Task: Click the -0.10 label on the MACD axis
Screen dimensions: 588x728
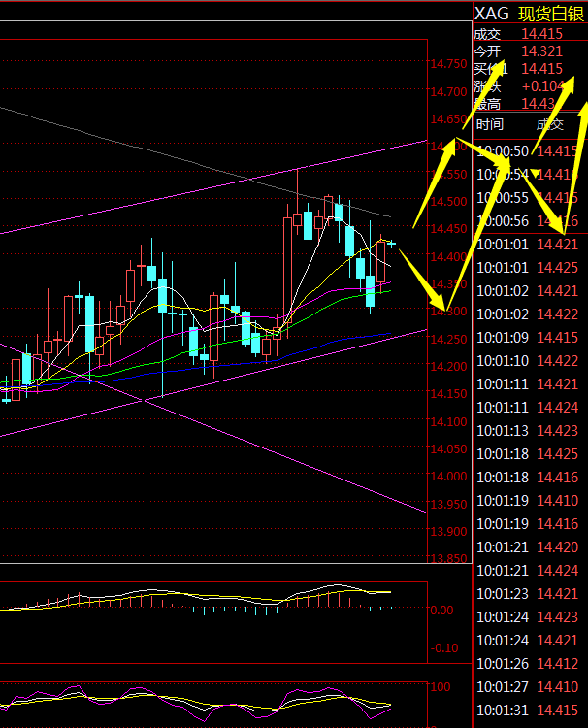Action: pyautogui.click(x=444, y=648)
